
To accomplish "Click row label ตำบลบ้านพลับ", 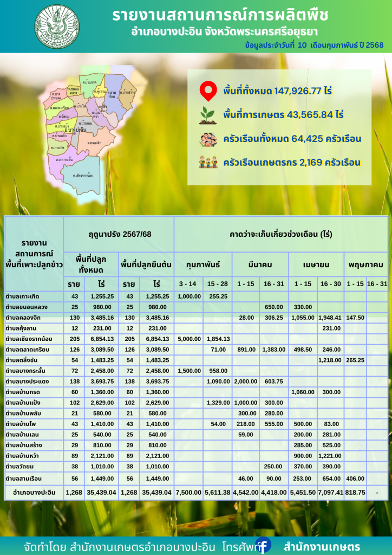I will click(x=24, y=414).
